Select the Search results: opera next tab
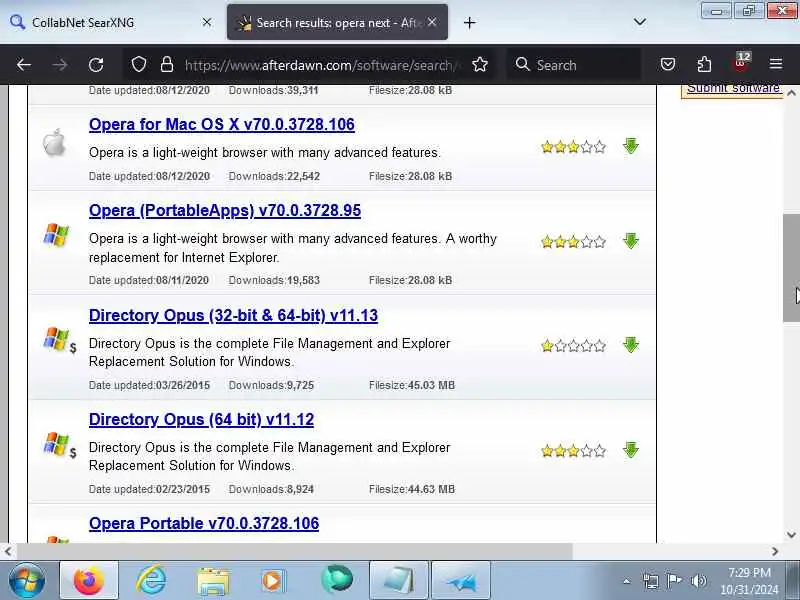 [x=337, y=22]
